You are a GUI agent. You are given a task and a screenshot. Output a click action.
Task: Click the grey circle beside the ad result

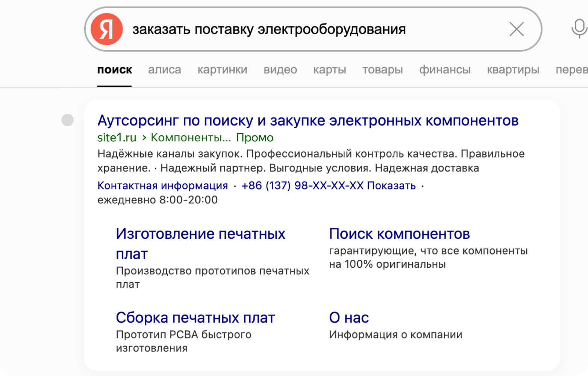click(x=68, y=120)
